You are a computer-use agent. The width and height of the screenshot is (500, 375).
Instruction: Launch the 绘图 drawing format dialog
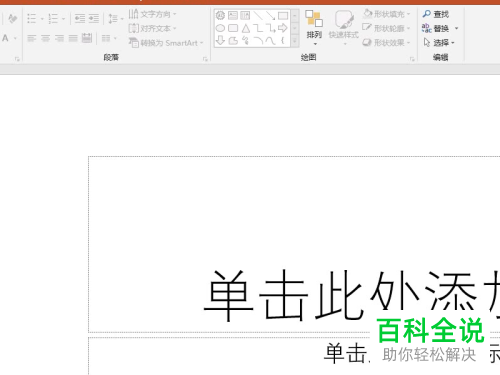(412, 59)
